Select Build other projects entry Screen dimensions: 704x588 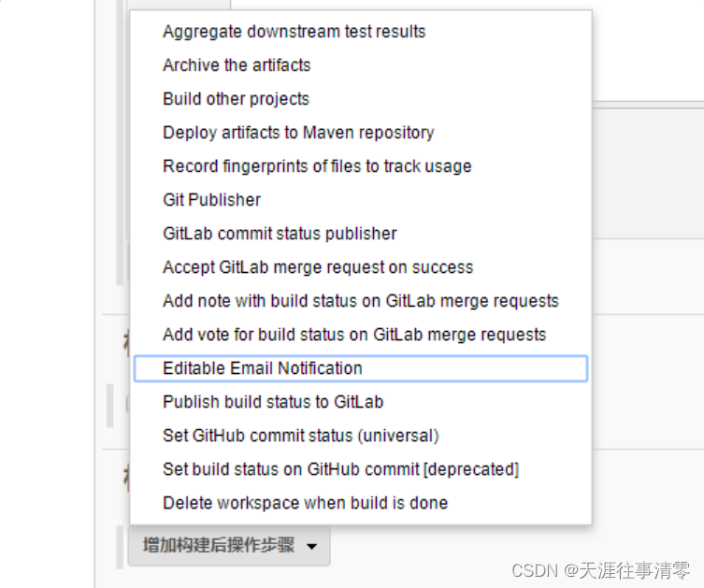pos(361,99)
